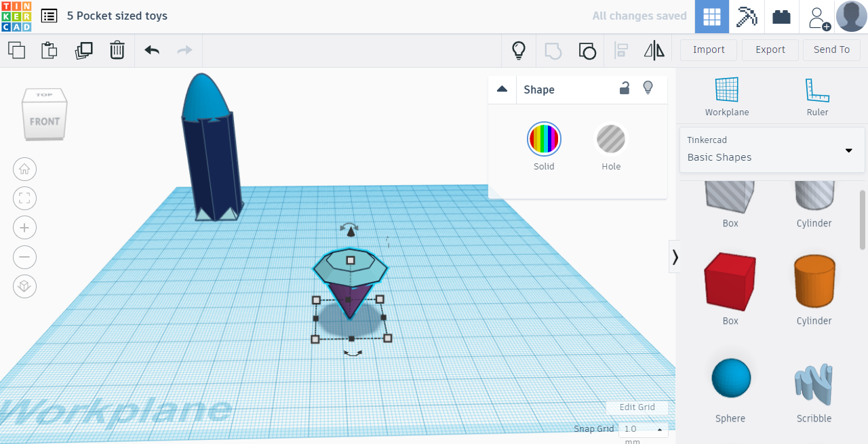
Task: Click the Mirror tool icon
Action: [x=654, y=50]
